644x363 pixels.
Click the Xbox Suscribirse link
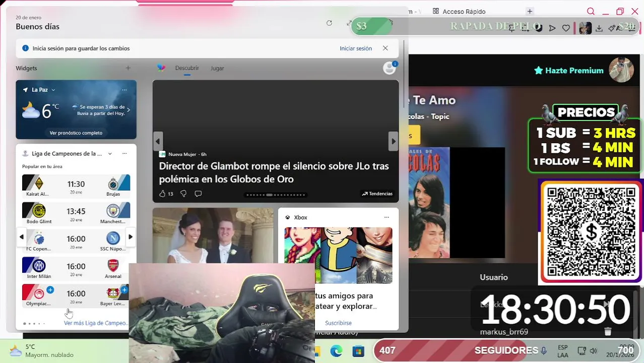338,323
